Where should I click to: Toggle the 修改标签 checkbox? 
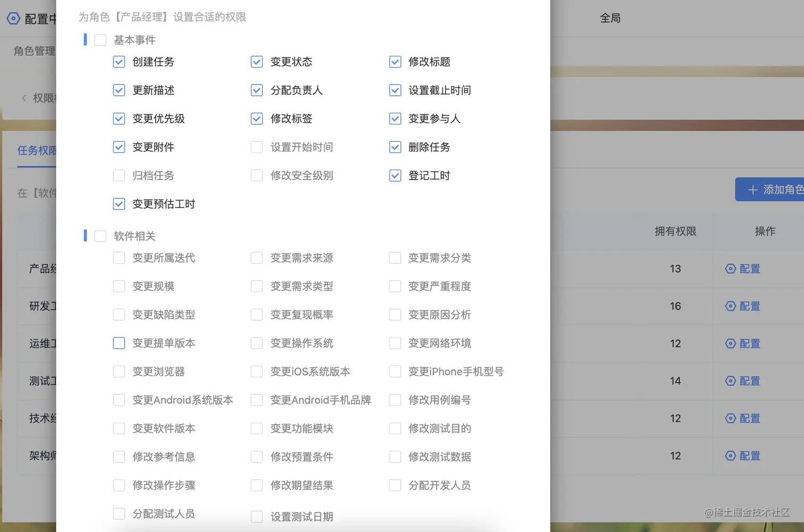coord(257,119)
